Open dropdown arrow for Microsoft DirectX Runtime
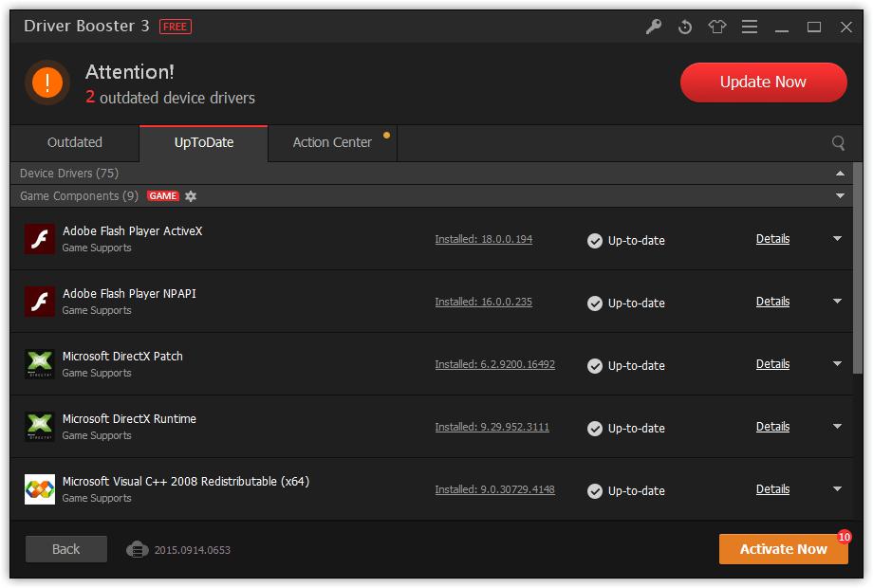 [837, 426]
